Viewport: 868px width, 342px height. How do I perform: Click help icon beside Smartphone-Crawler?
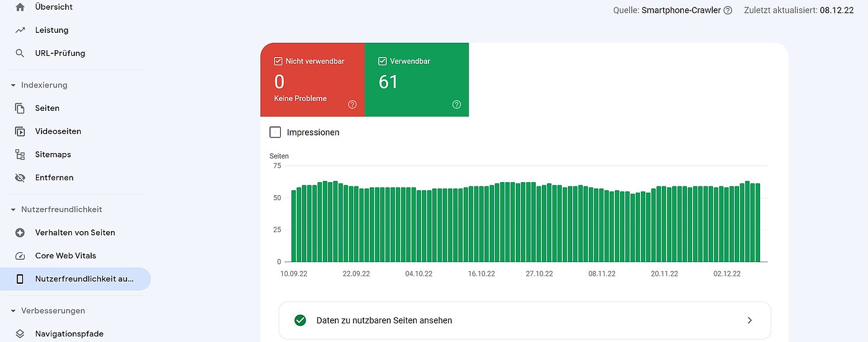(x=728, y=11)
